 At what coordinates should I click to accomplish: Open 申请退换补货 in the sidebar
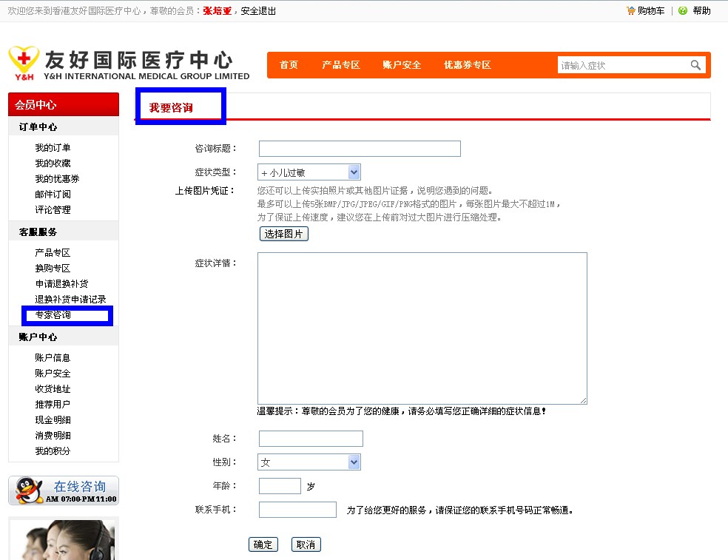click(x=61, y=284)
